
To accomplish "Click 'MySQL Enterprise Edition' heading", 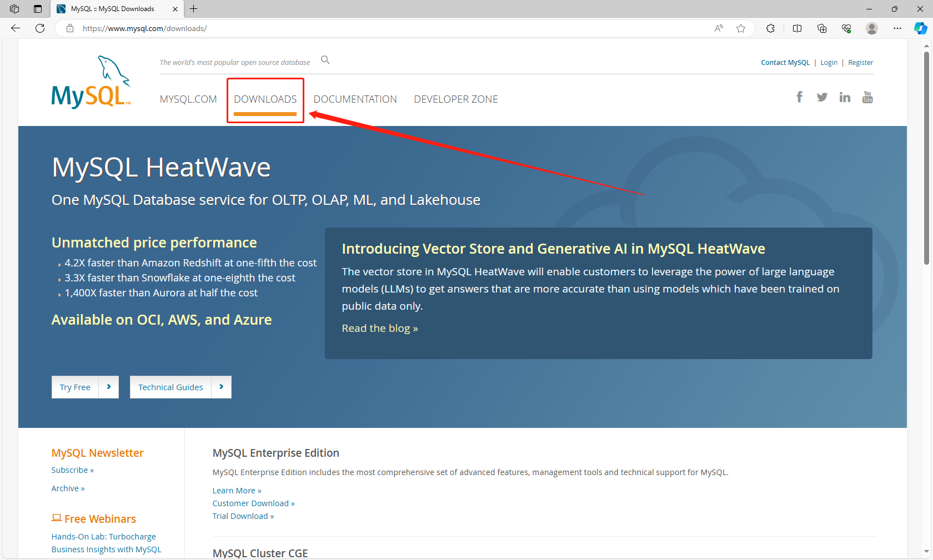I will pos(275,453).
